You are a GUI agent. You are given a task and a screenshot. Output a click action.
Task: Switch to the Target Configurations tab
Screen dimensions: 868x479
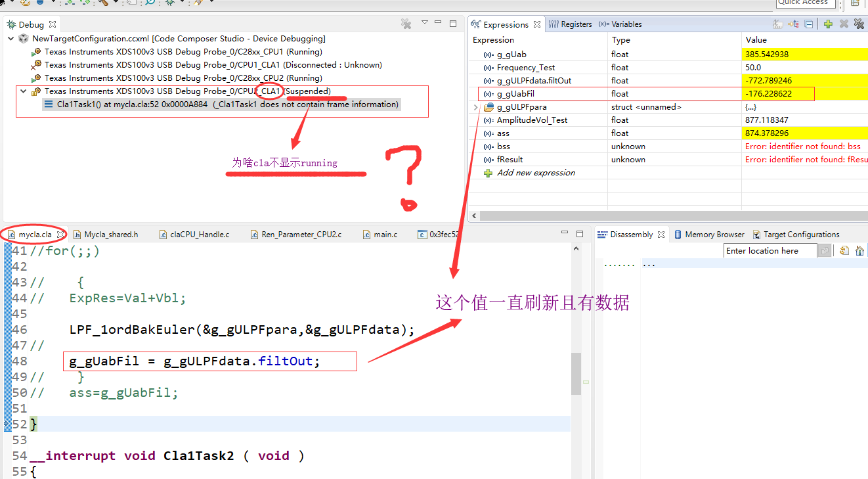tap(796, 235)
